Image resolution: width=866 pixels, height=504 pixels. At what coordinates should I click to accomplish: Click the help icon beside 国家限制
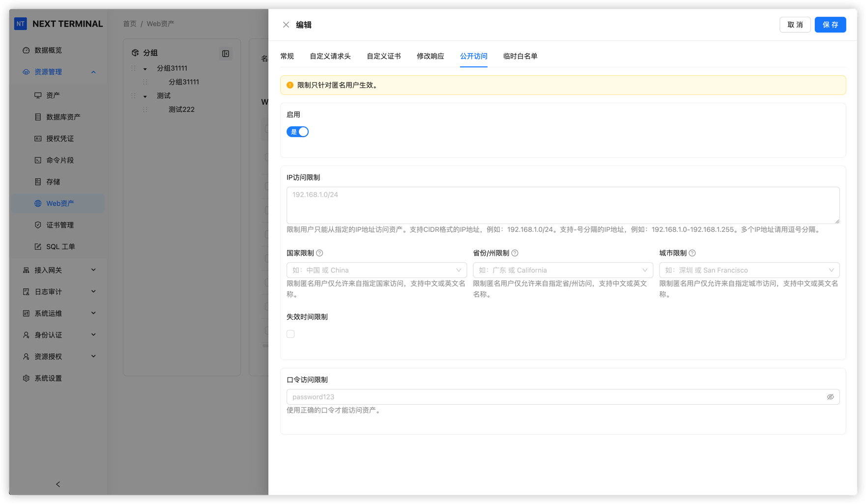[319, 253]
